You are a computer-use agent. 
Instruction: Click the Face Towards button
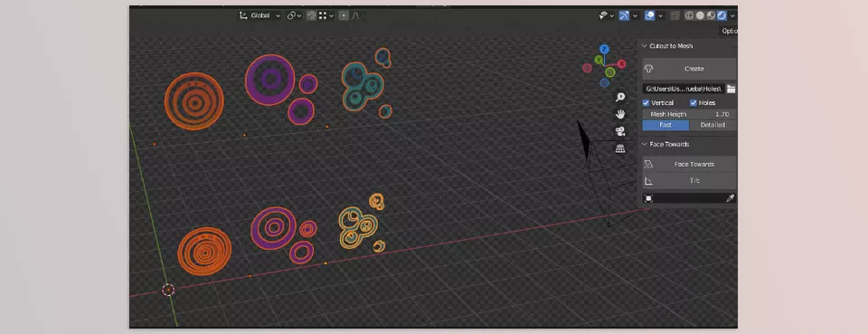pos(689,164)
